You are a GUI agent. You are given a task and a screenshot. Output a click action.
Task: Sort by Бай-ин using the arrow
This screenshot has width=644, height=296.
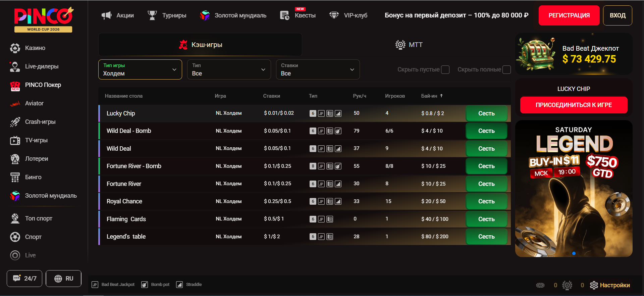point(441,96)
